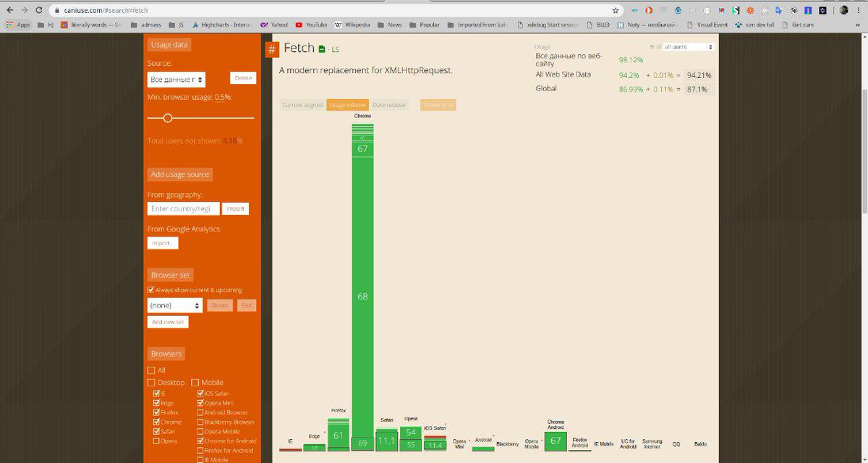The width and height of the screenshot is (868, 463).
Task: Click the Safari 11.1 support cell
Action: (386, 441)
